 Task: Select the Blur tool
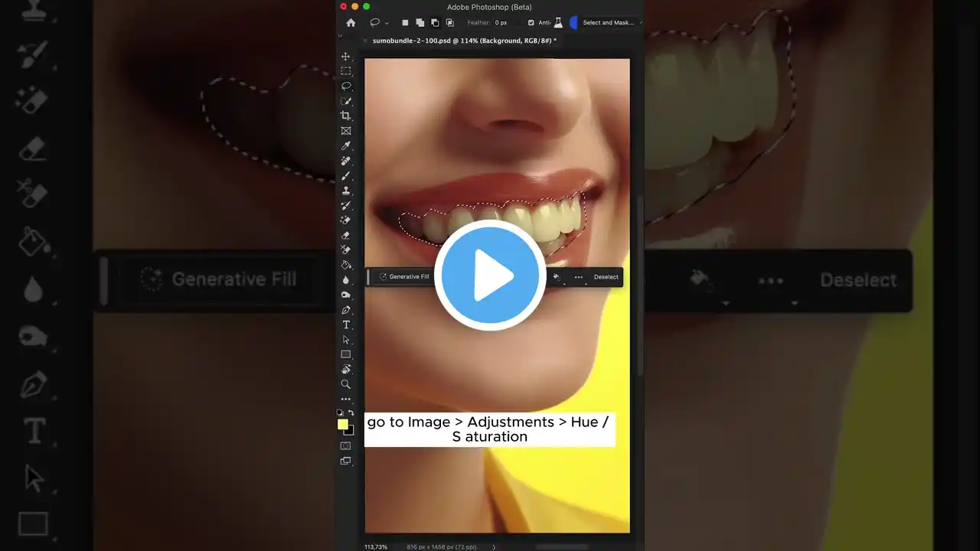pos(346,280)
